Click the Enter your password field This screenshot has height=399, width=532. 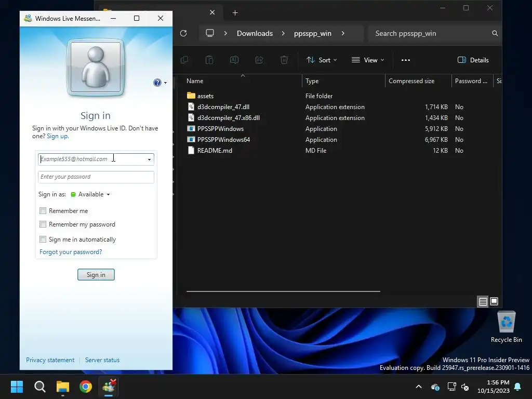[x=96, y=177]
